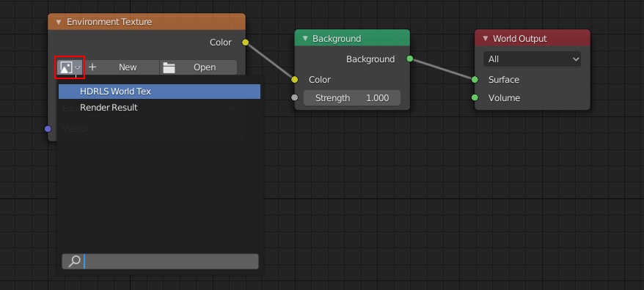This screenshot has width=644, height=290.
Task: Focus the image search field
Action: pos(160,261)
